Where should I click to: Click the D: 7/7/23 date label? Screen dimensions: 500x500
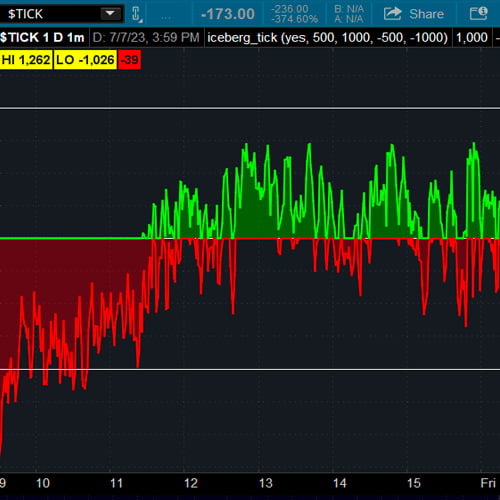[146, 37]
